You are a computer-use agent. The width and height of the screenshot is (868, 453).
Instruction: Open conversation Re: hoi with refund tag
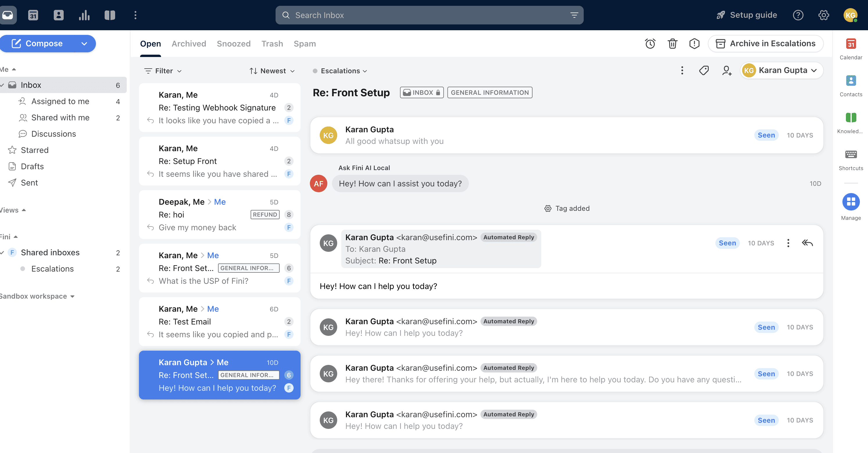[219, 214]
